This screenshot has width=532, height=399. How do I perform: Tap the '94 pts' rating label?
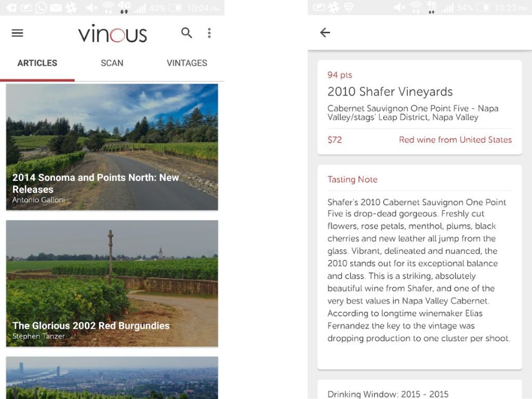click(x=340, y=75)
